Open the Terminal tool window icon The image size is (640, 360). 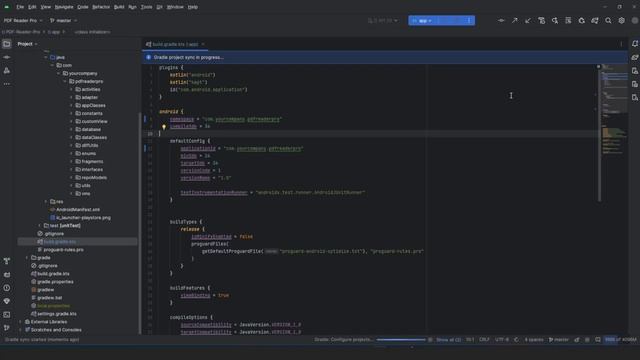(7, 315)
